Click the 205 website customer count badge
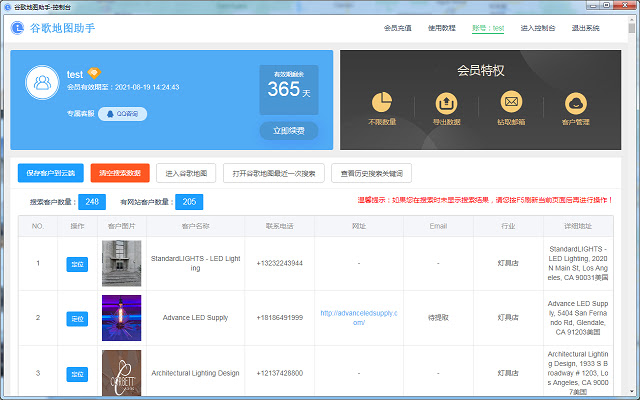 pyautogui.click(x=189, y=202)
